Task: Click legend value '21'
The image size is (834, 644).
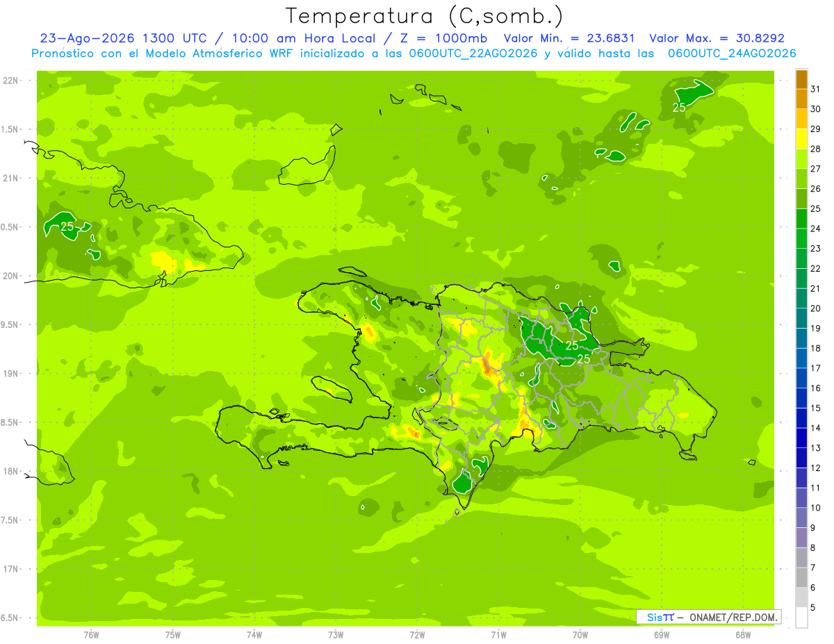Action: [816, 288]
